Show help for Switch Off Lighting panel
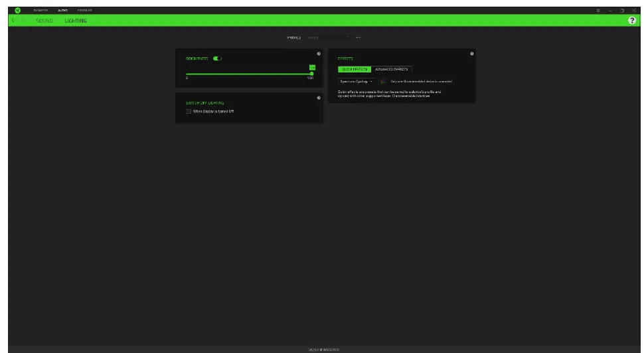 [319, 98]
